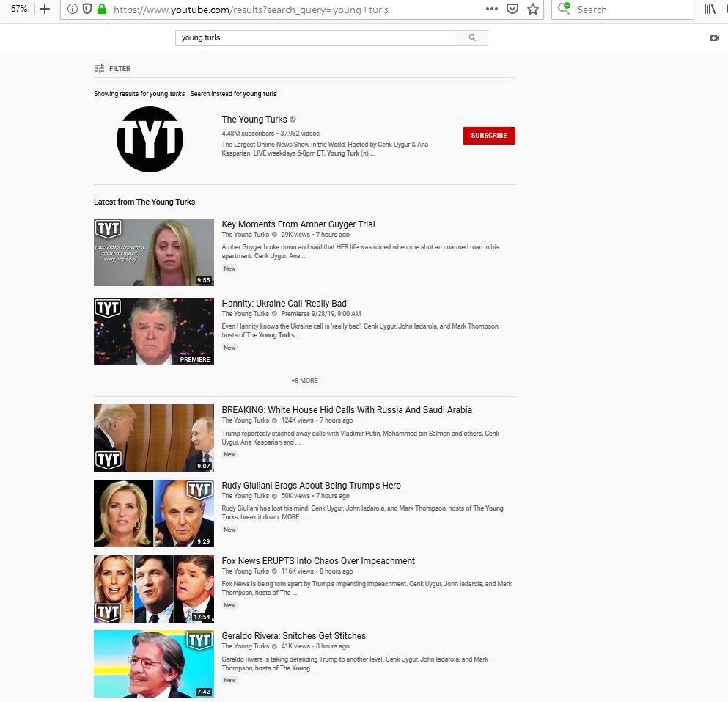728x702 pixels.
Task: Open the tracking protection shield icon
Action: 87,10
